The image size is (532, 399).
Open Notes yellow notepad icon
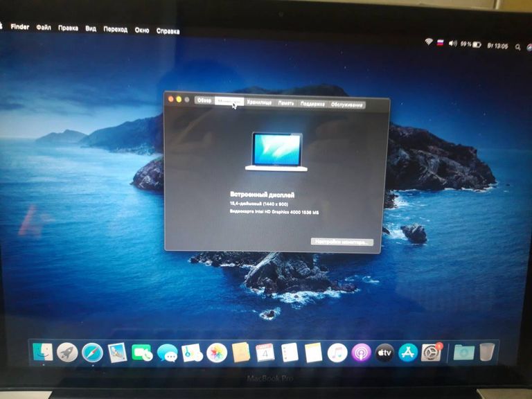(x=314, y=353)
